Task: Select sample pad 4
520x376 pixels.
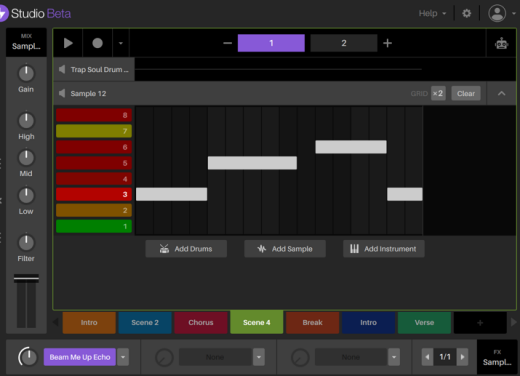Action: click(x=94, y=179)
